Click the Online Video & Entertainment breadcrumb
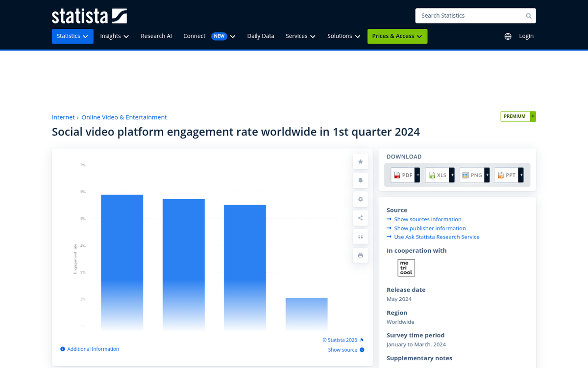 tap(124, 117)
